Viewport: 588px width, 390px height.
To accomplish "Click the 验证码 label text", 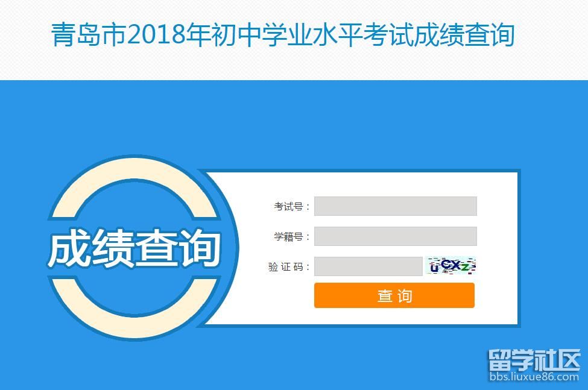I will 286,267.
